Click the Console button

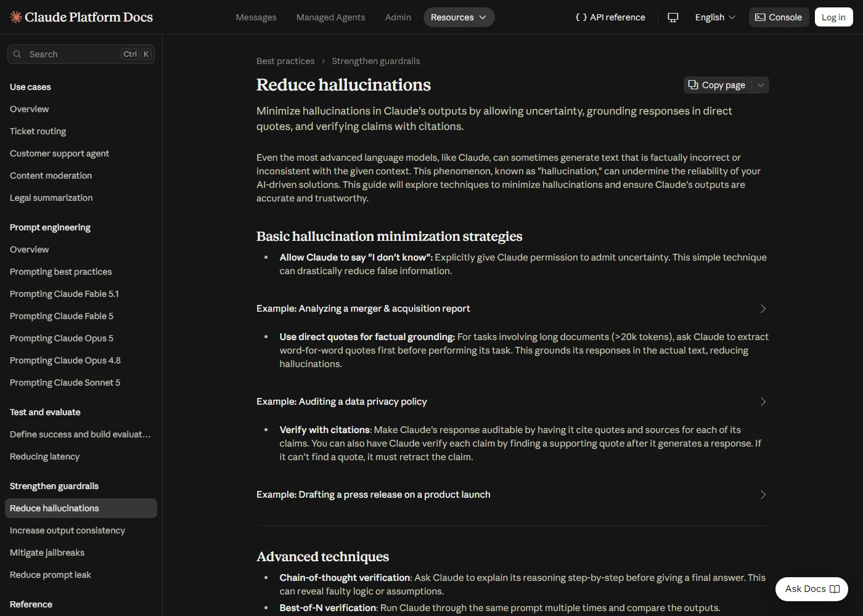pos(779,17)
